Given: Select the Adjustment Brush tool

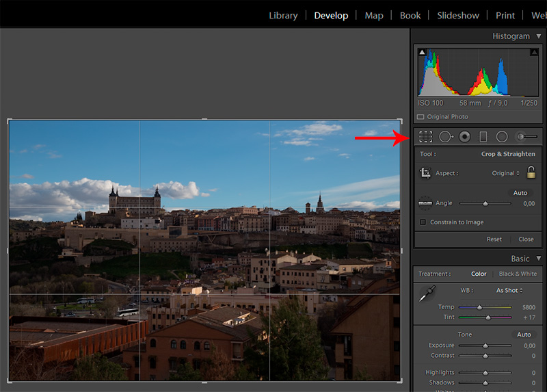Looking at the screenshot, I should 526,137.
